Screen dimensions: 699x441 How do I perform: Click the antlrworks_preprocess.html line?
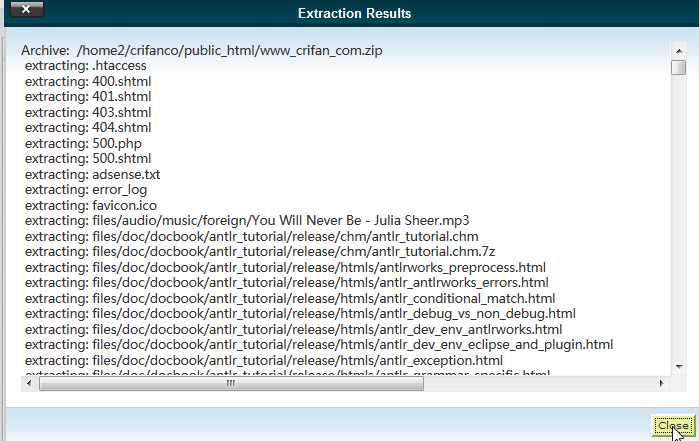coord(285,267)
